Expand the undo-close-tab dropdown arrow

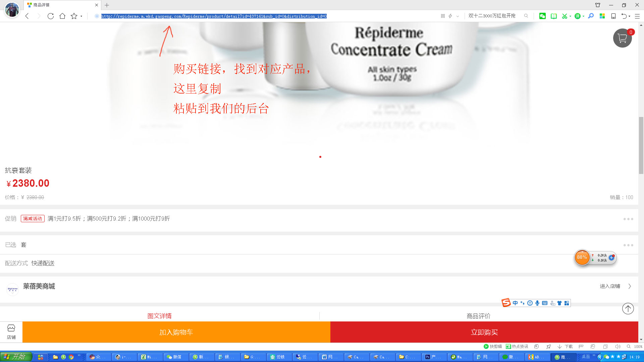pyautogui.click(x=630, y=16)
